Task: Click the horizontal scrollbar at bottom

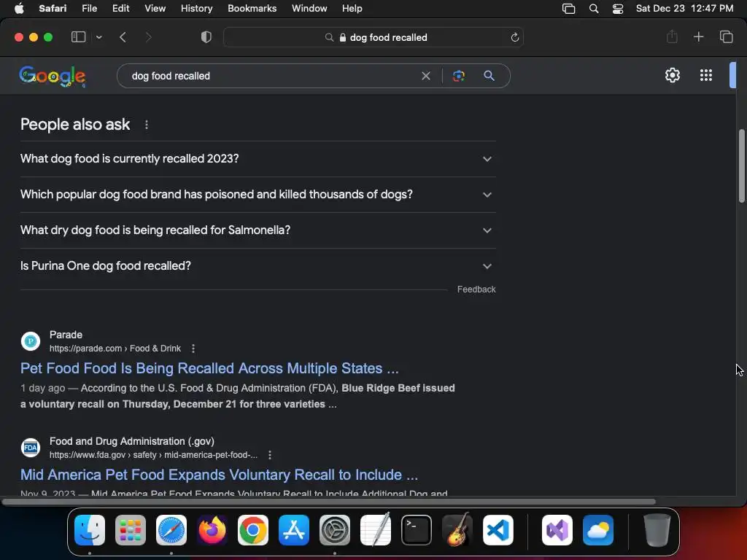Action: [329, 502]
